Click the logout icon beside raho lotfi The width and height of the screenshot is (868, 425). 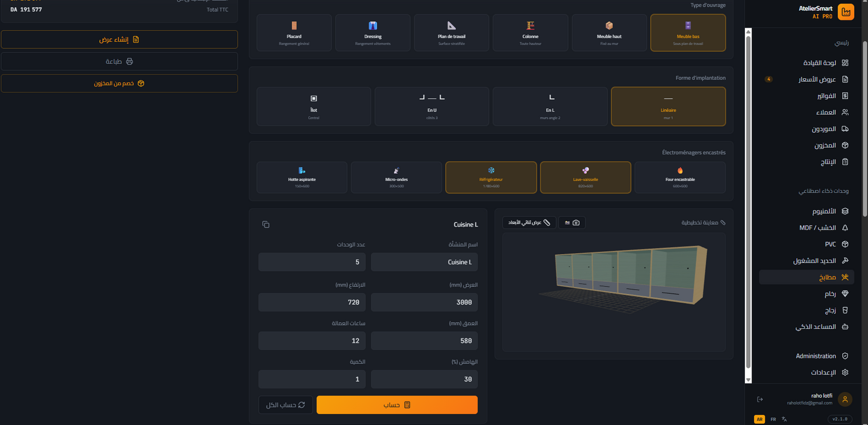(760, 399)
